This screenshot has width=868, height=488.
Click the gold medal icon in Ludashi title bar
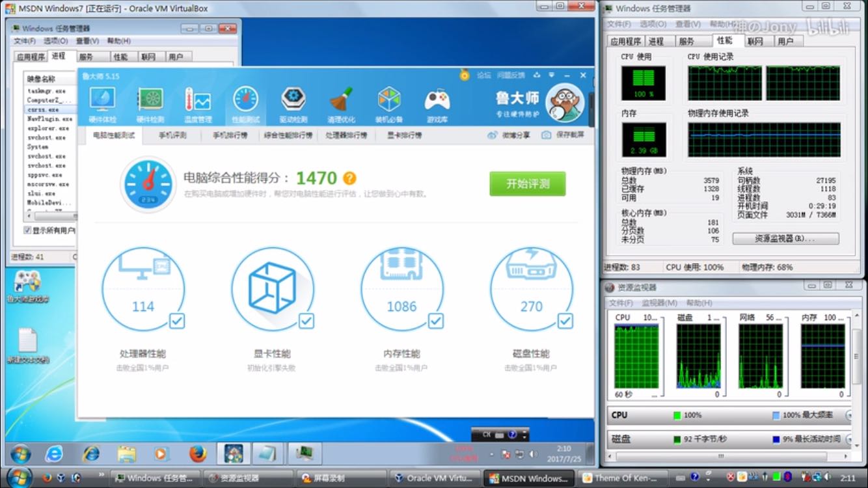click(464, 75)
